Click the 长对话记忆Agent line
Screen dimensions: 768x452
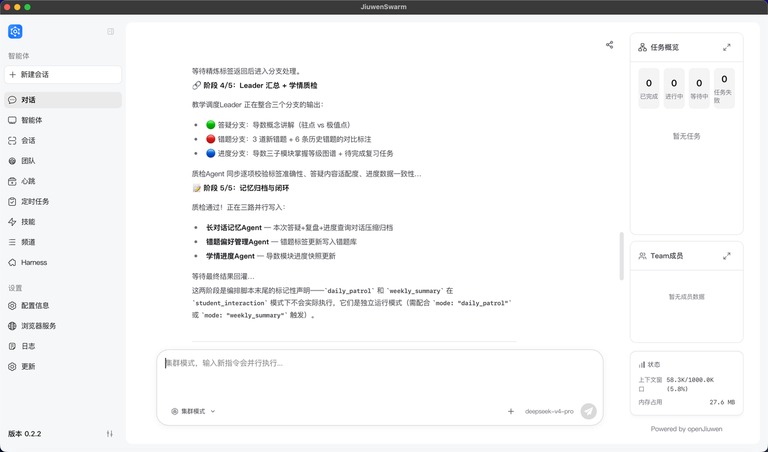pos(299,228)
